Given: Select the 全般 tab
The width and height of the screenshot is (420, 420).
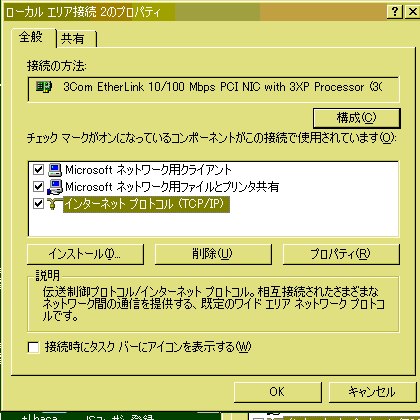Looking at the screenshot, I should click(x=33, y=37).
